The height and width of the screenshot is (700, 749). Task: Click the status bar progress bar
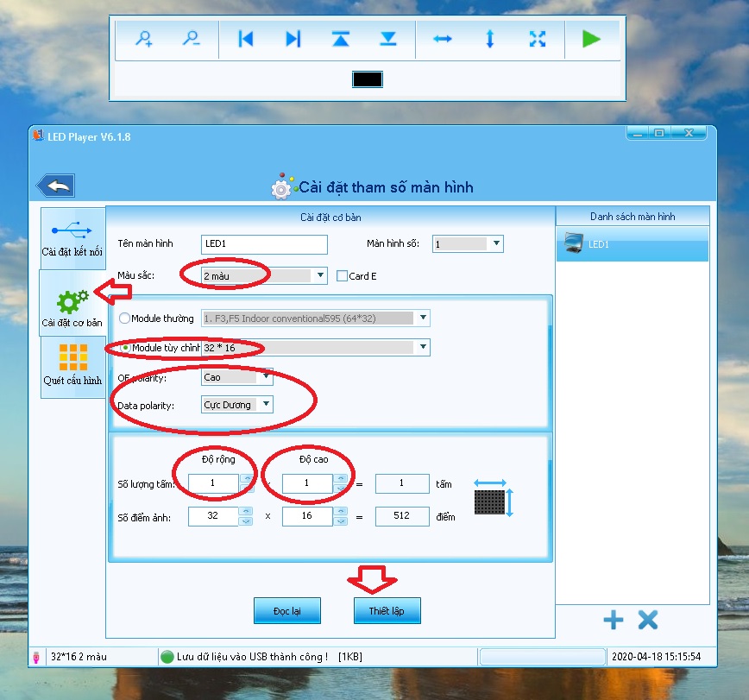pyautogui.click(x=542, y=657)
